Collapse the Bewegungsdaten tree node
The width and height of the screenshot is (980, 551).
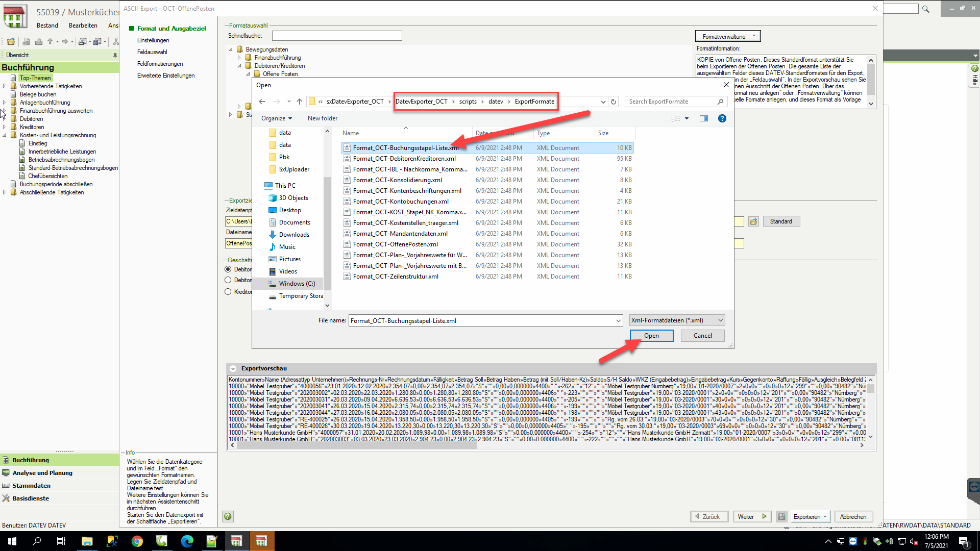[x=231, y=49]
